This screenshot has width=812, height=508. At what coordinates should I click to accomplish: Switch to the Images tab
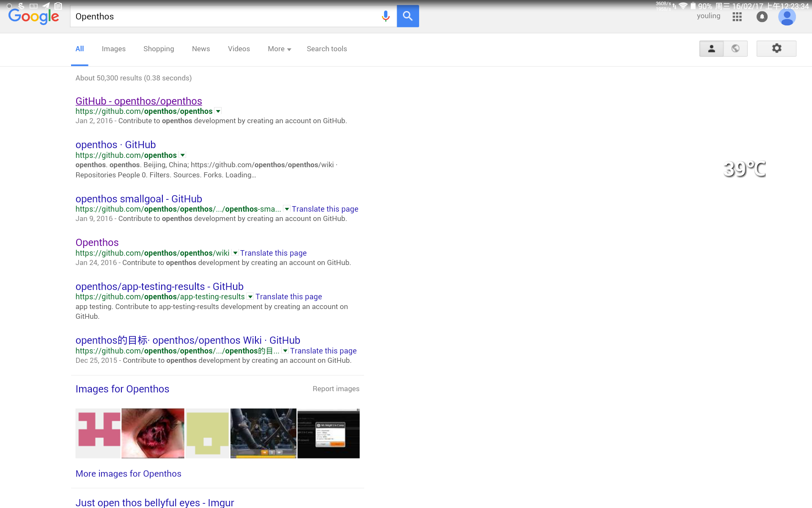(114, 49)
